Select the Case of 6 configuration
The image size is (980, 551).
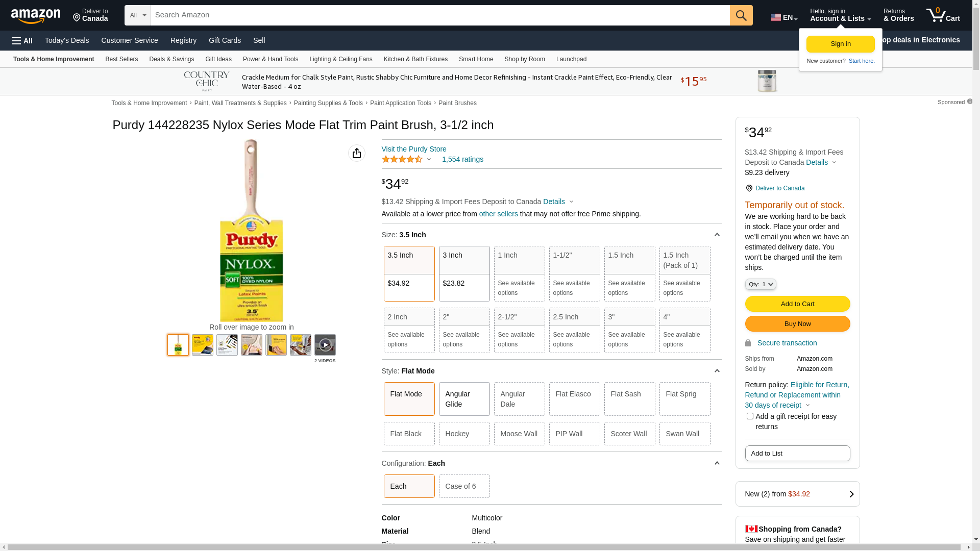pos(464,486)
